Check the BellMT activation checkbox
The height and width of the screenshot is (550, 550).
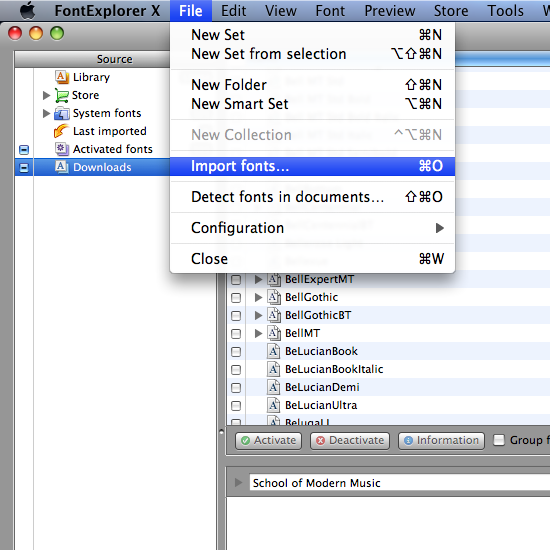236,334
